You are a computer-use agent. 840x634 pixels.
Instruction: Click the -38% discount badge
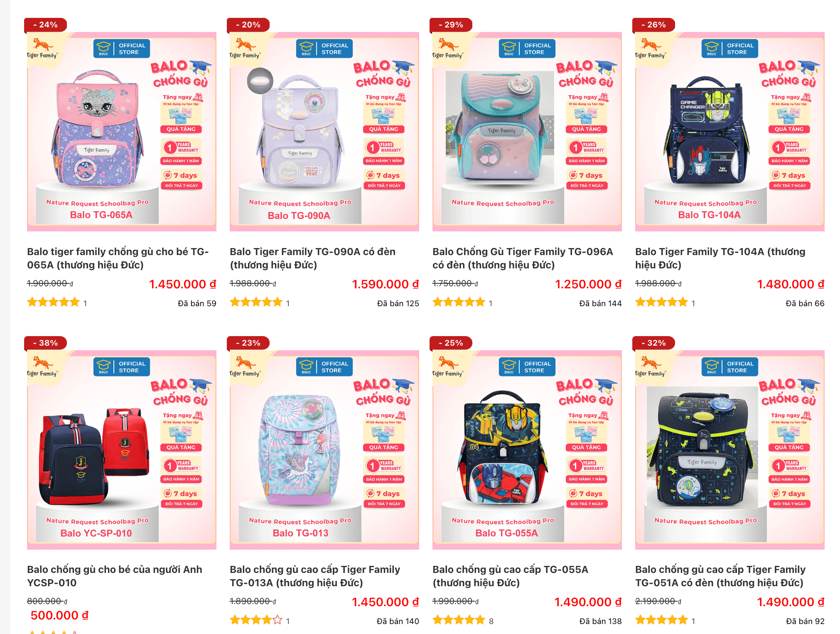(x=45, y=343)
